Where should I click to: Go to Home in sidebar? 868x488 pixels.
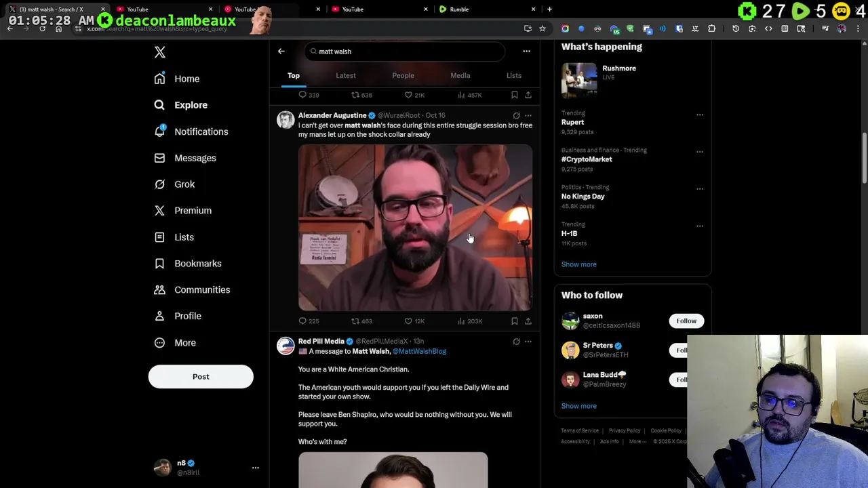coord(178,79)
